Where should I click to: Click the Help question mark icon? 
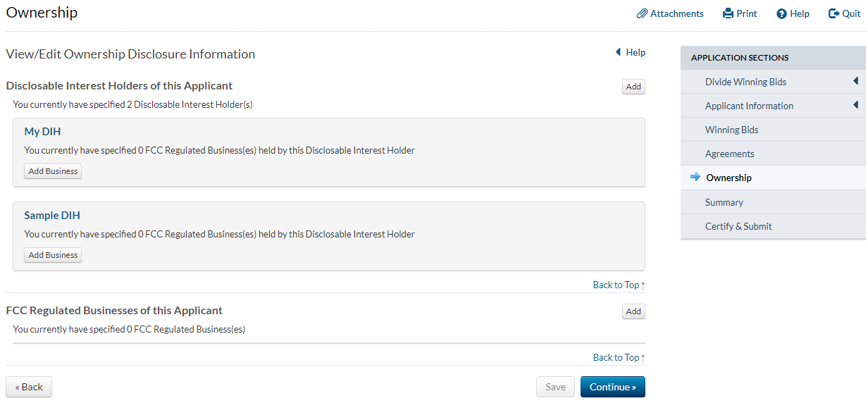781,13
